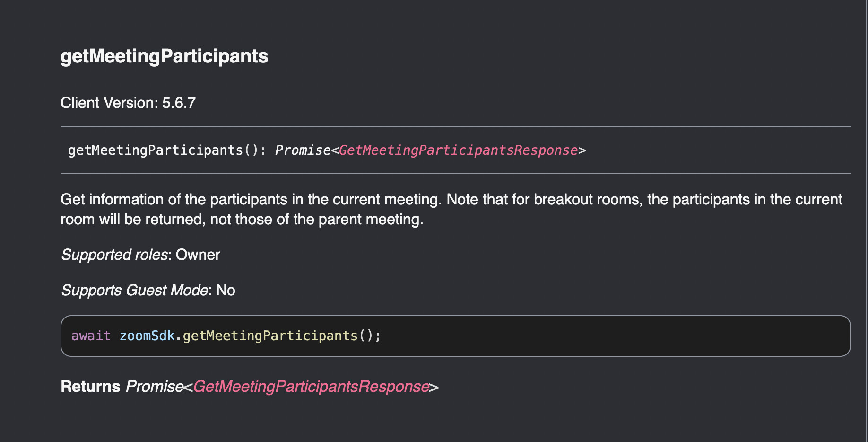Viewport: 868px width, 442px height.
Task: Click the await keyword in code block
Action: pos(91,336)
